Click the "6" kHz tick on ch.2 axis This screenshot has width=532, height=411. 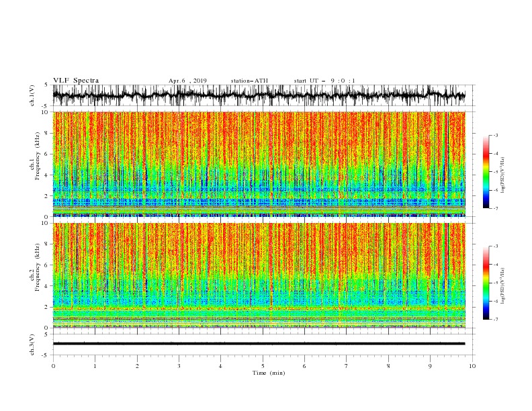pos(46,265)
